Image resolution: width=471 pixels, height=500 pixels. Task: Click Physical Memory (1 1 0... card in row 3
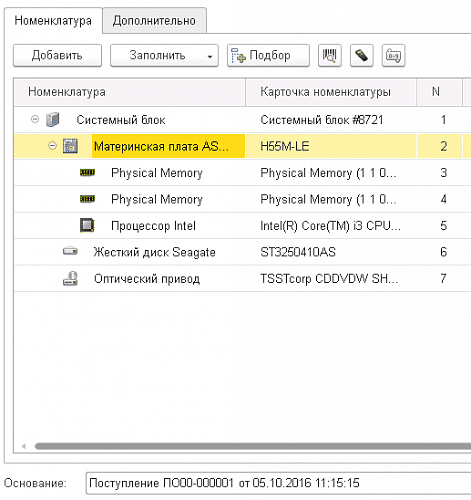331,173
